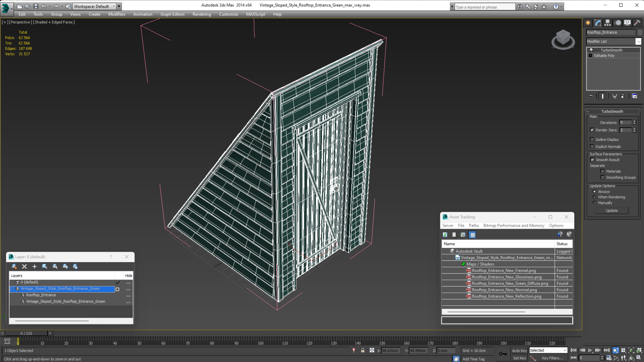Open application menu dropdown arrow
Image resolution: width=644 pixels, height=362 pixels.
pos(12,9)
